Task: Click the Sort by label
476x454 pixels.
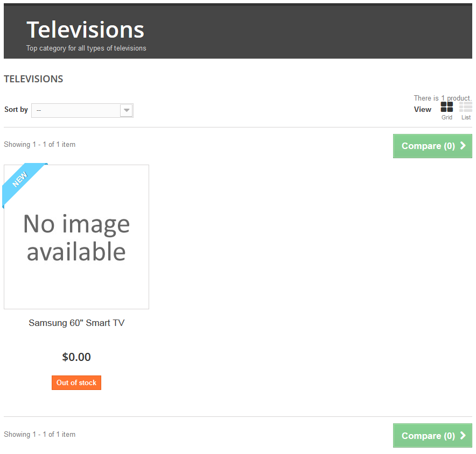Action: (16, 110)
